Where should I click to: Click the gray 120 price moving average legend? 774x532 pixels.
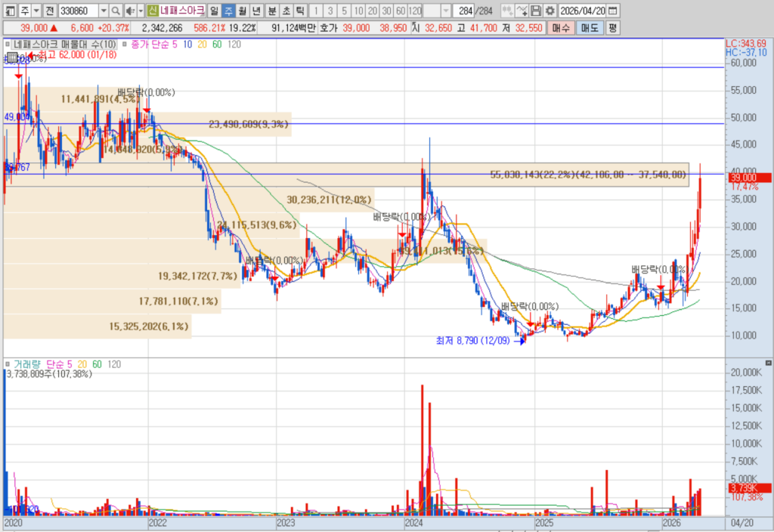[x=234, y=45]
